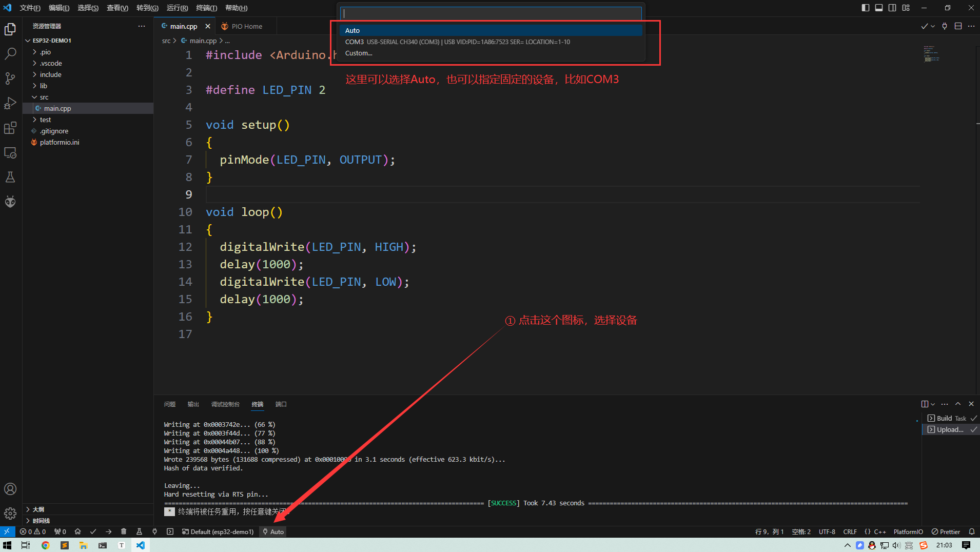Screen dimensions: 980x552
Task: Expand the test folder
Action: pyautogui.click(x=88, y=120)
